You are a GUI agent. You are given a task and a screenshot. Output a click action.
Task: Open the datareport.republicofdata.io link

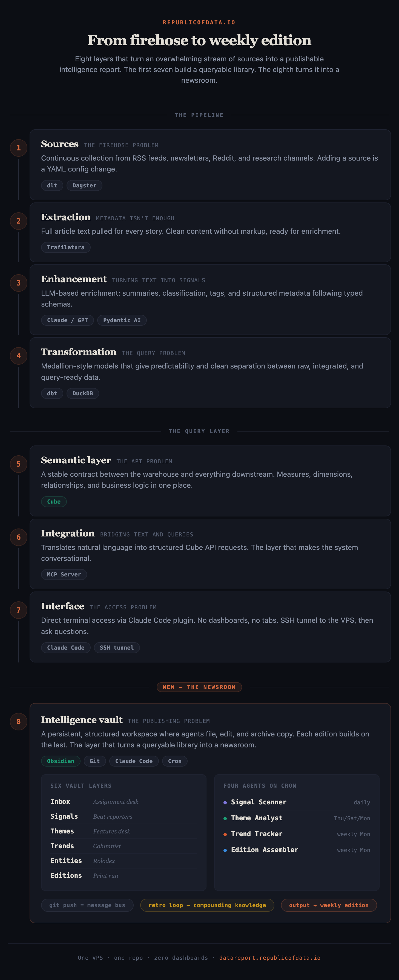coord(270,958)
